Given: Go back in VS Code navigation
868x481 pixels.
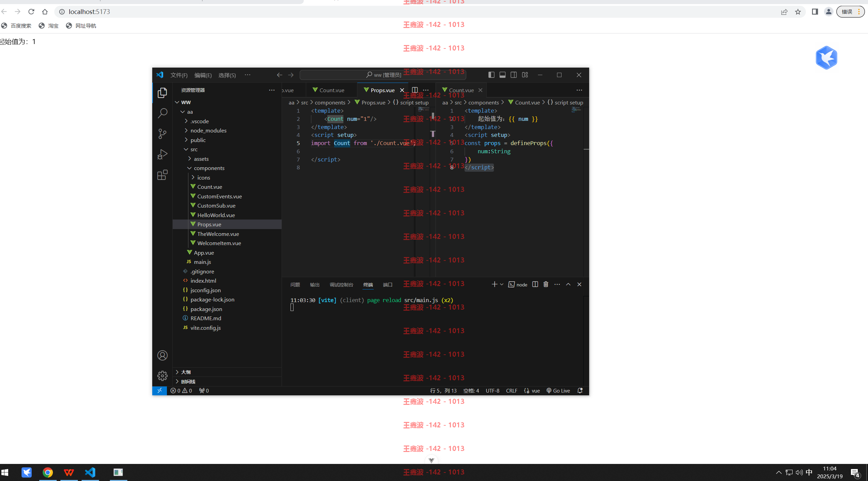Looking at the screenshot, I should point(280,75).
